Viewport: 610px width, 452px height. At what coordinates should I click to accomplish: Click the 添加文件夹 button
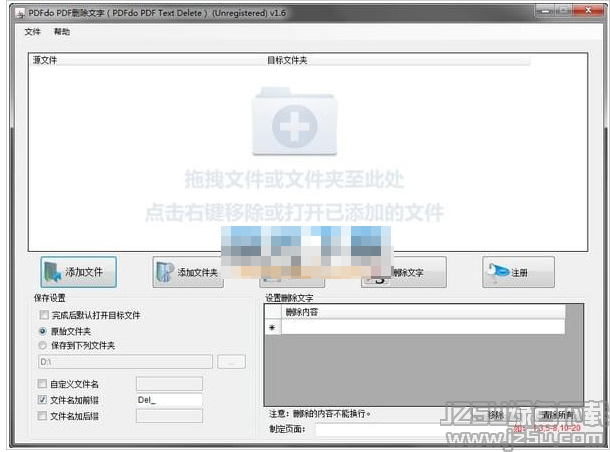(188, 272)
